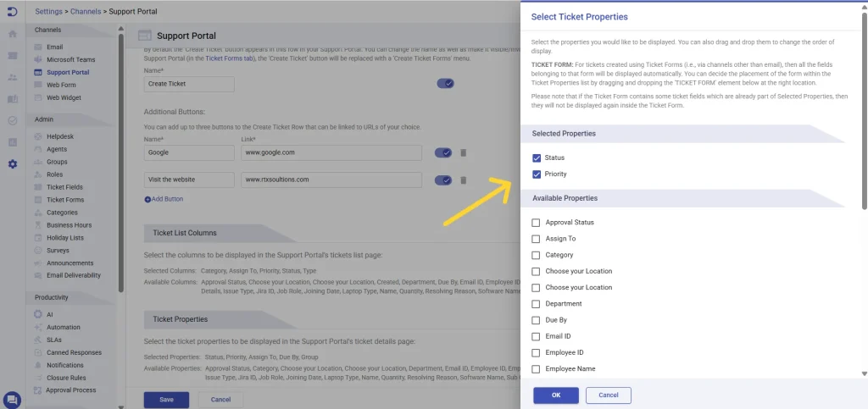Open Web Widget channel
Image resolution: width=868 pixels, height=409 pixels.
pos(64,97)
